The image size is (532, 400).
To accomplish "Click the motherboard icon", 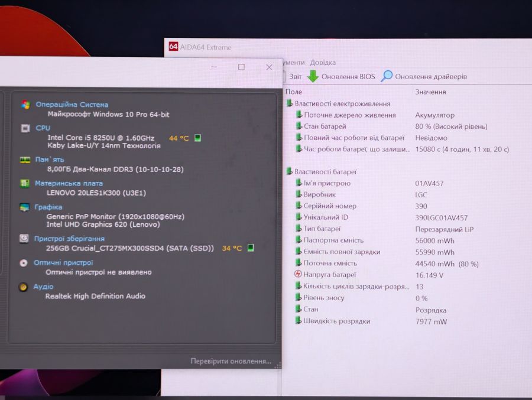I will pyautogui.click(x=25, y=184).
